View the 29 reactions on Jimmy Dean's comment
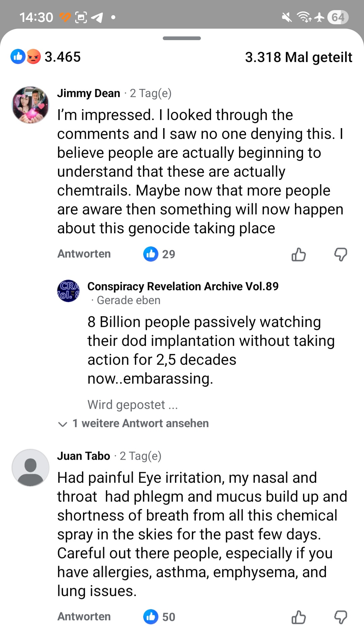The image size is (364, 628). click(159, 254)
